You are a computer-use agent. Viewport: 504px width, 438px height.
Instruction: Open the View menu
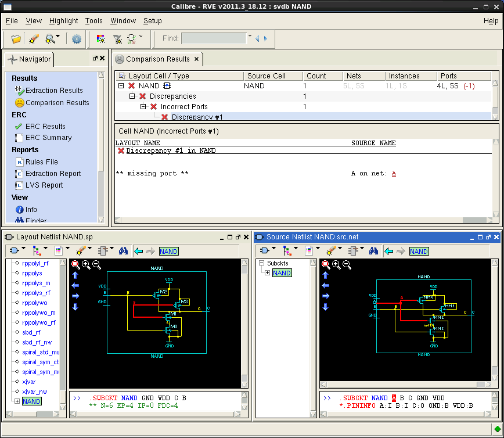point(34,21)
